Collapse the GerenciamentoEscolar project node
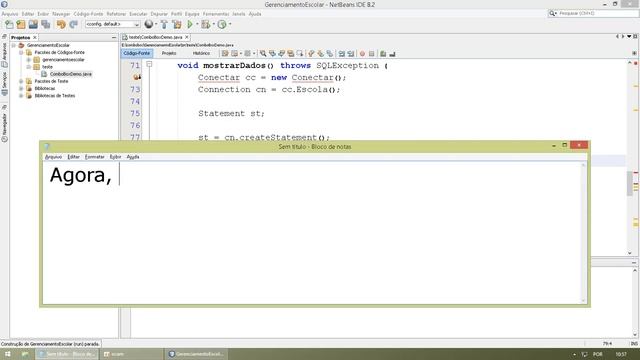640x360 pixels. 13,45
